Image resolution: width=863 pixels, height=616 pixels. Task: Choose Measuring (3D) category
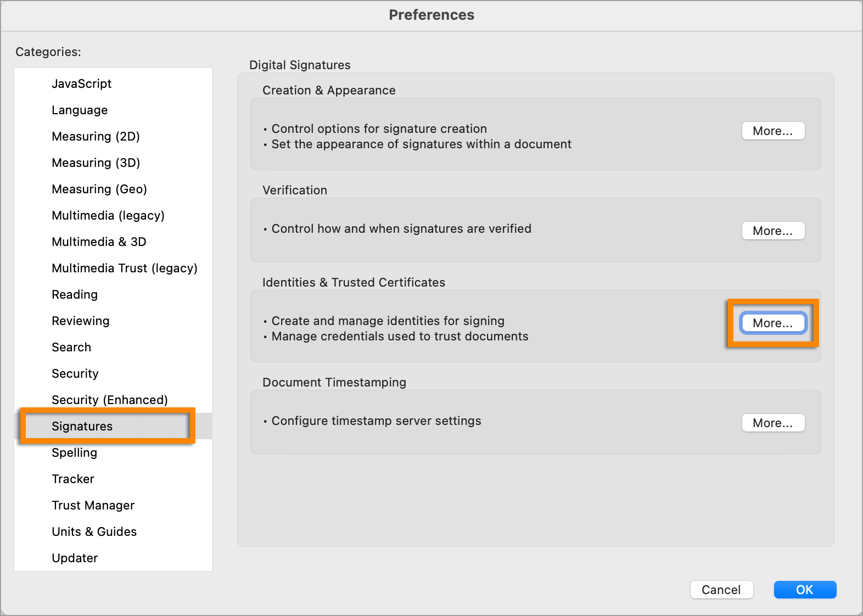coord(96,163)
